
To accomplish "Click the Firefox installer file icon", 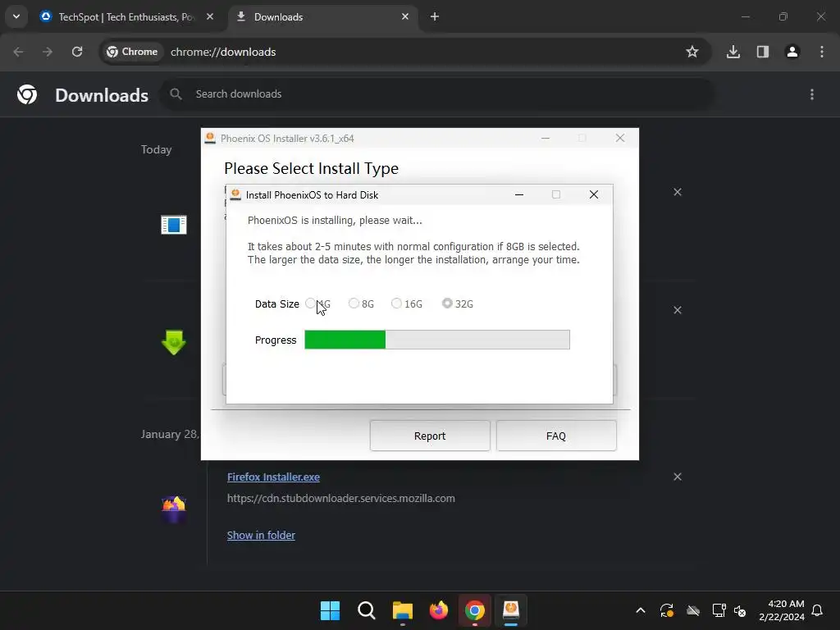I will 174,509.
